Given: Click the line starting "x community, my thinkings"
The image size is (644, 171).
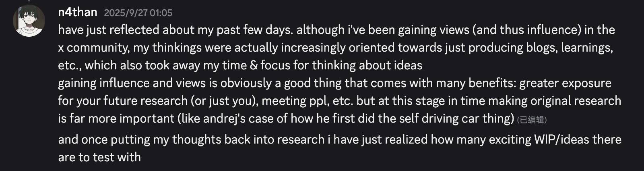Looking at the screenshot, I should click(335, 48).
